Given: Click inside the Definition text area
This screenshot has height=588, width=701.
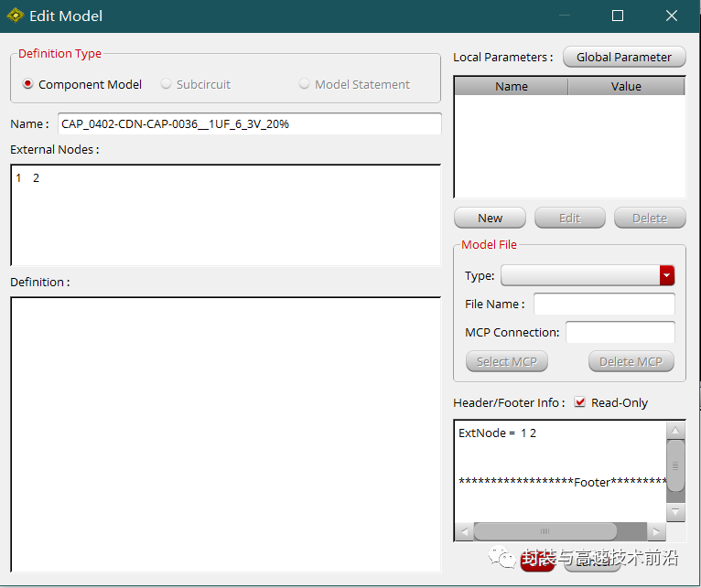Looking at the screenshot, I should click(226, 434).
